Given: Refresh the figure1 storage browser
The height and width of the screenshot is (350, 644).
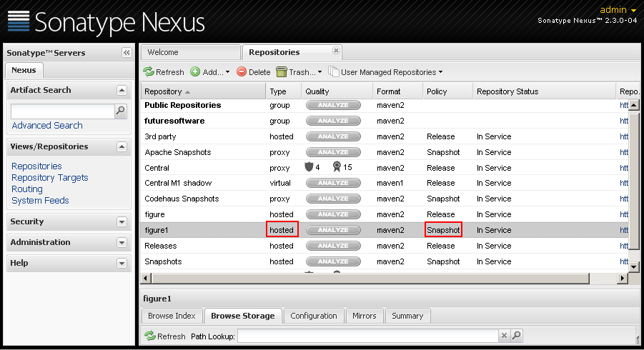Looking at the screenshot, I should click(165, 336).
